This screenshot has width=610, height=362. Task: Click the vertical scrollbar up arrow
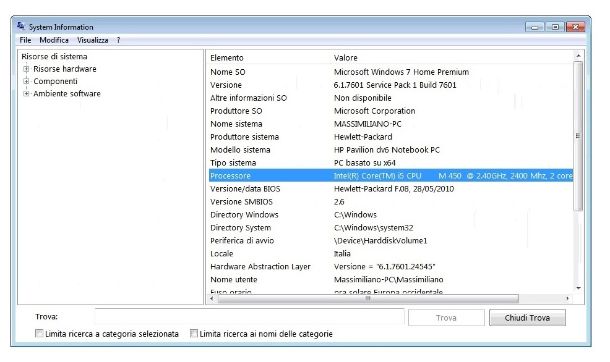point(578,56)
